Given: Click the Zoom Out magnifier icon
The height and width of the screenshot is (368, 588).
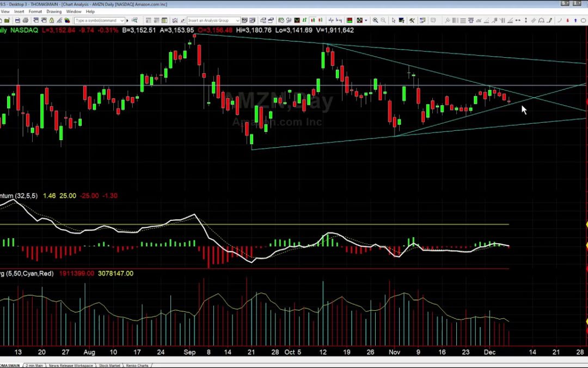Looking at the screenshot, I should [383, 20].
